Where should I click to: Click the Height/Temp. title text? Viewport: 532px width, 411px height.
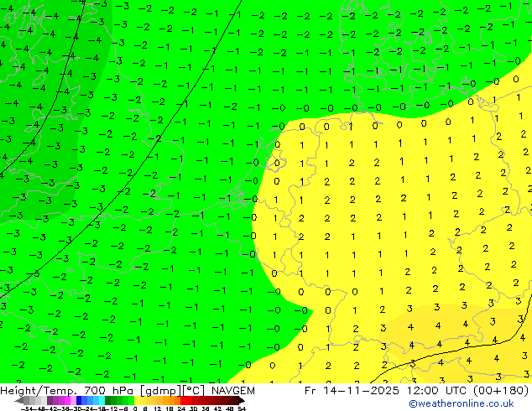(39, 391)
